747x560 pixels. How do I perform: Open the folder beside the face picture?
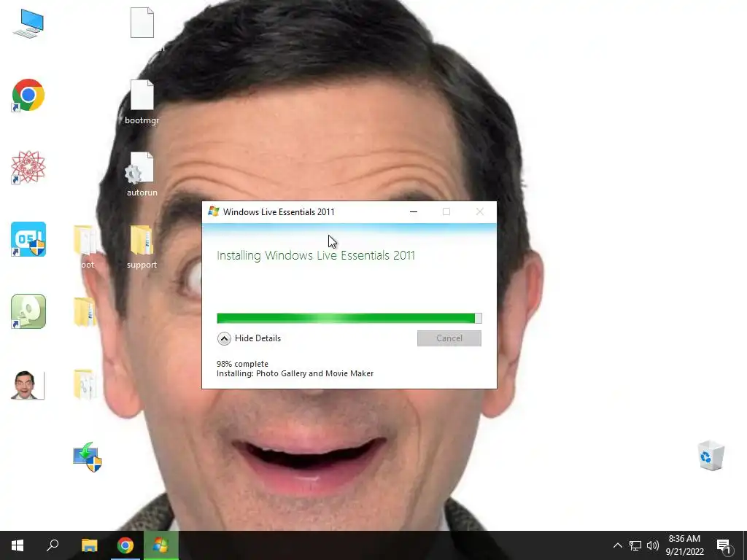[85, 384]
